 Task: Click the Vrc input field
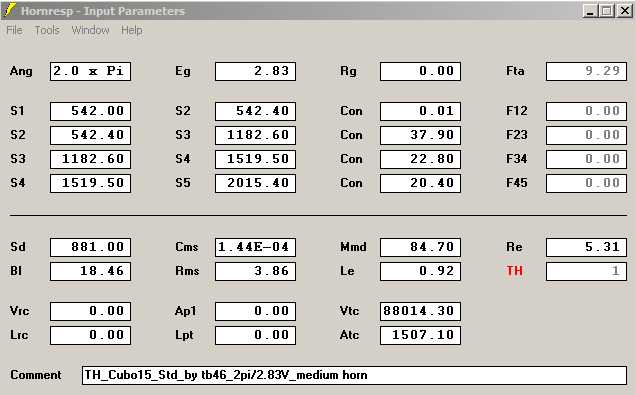(x=90, y=311)
